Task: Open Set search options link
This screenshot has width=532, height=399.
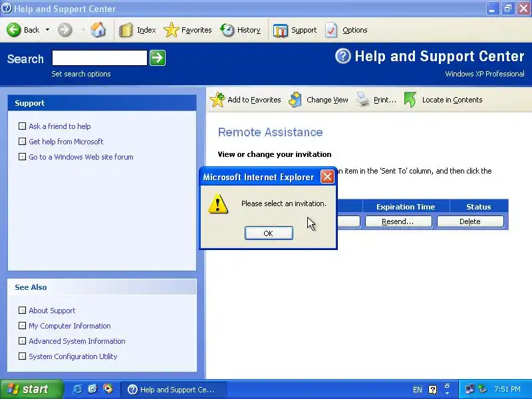Action: (81, 74)
